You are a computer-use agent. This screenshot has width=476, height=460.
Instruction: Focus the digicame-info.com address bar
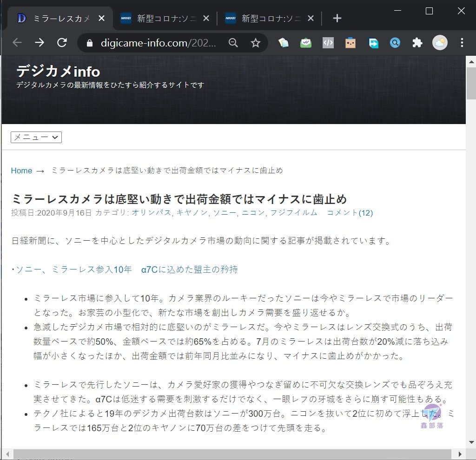coord(158,43)
